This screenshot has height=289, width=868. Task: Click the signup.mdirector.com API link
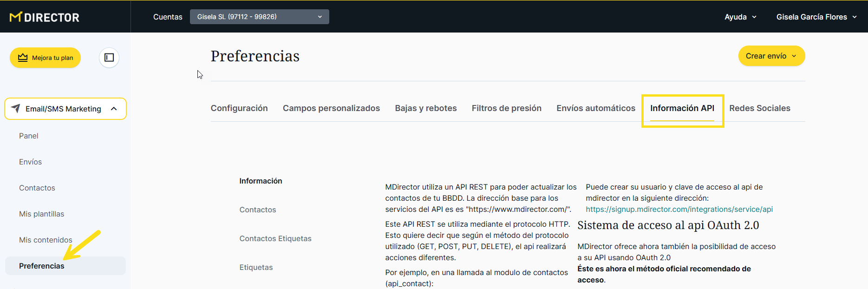point(679,209)
